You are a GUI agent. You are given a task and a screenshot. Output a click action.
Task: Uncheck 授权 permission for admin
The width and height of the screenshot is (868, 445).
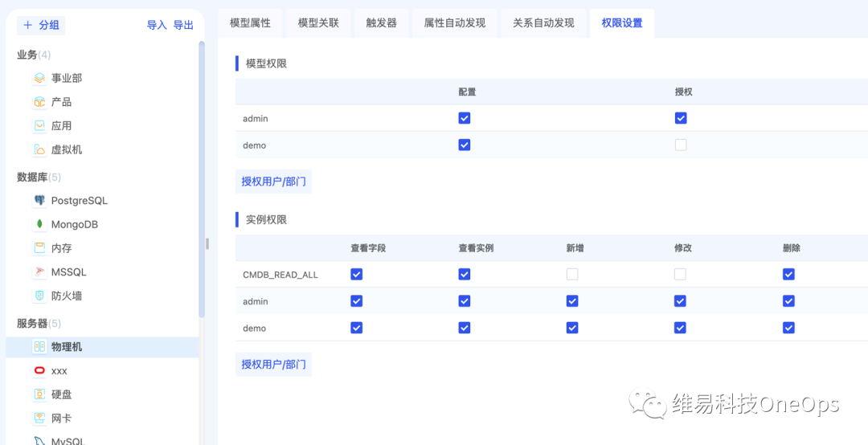[x=681, y=118]
